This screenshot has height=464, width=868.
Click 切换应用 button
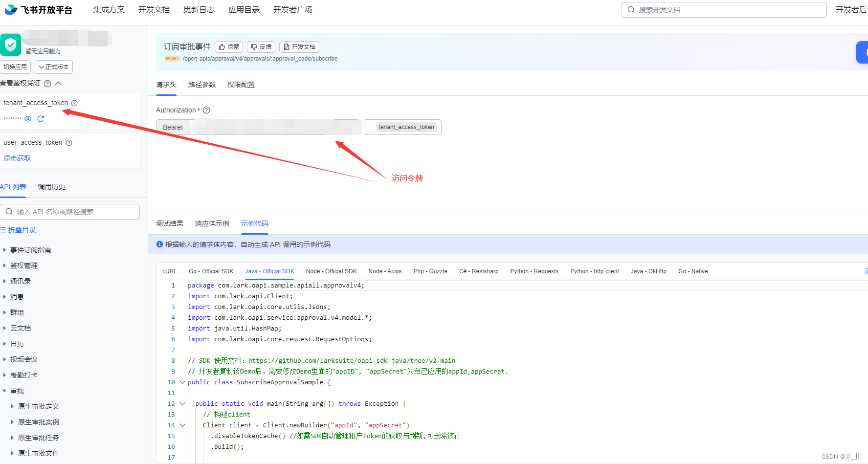(15, 67)
